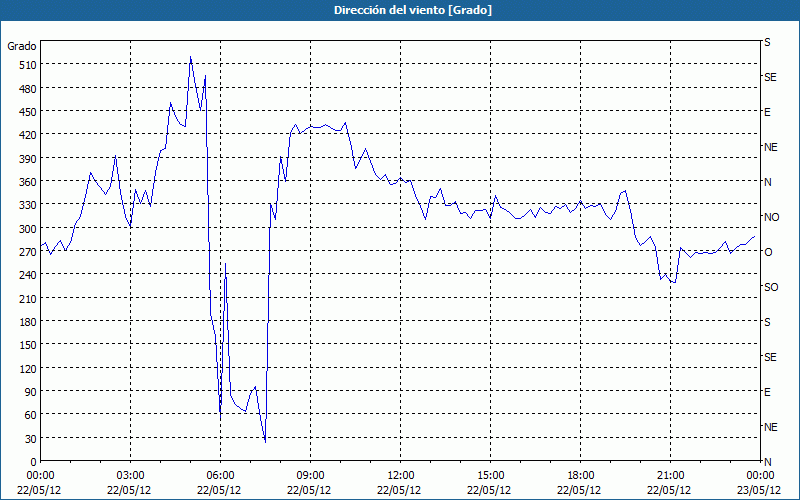Screen dimensions: 800x500
Task: Click the 22/05/12 date under 06:00
Action: click(219, 490)
